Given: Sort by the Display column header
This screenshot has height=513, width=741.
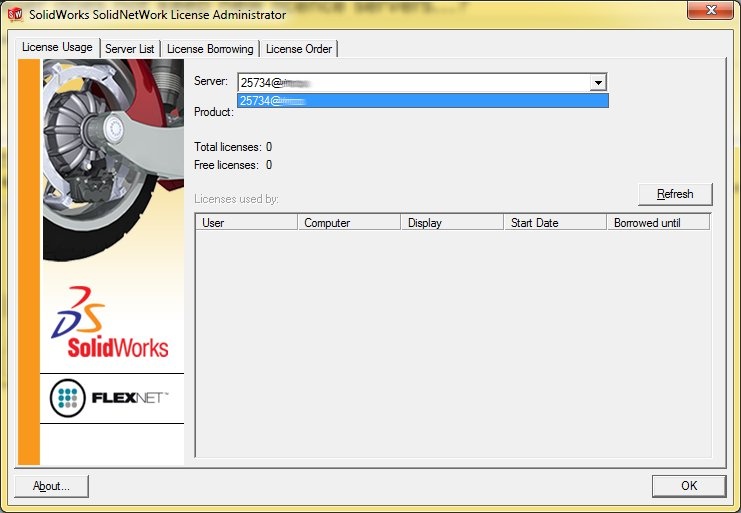Looking at the screenshot, I should (x=452, y=222).
